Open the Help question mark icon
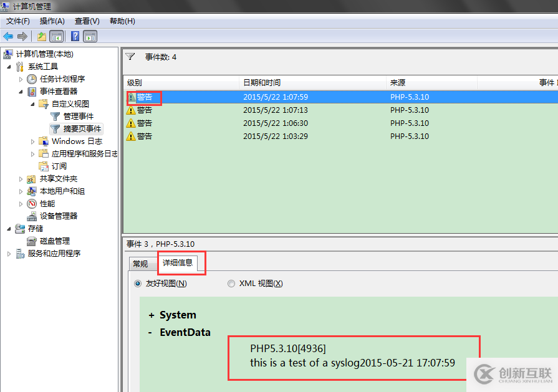558x392 pixels. click(75, 36)
